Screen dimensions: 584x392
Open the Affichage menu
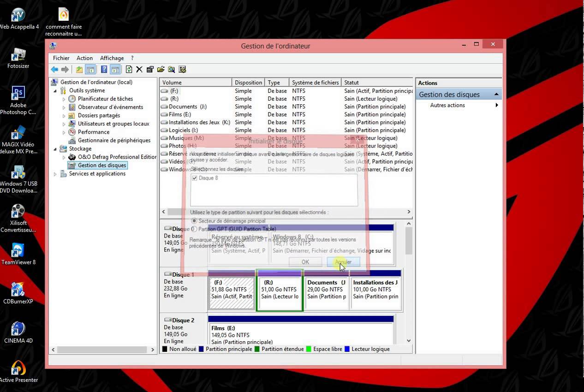(112, 58)
